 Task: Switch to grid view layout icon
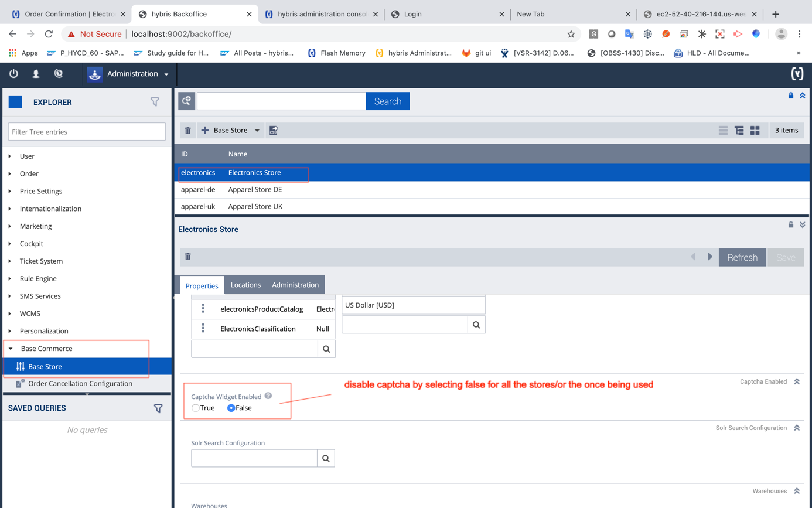coord(755,131)
